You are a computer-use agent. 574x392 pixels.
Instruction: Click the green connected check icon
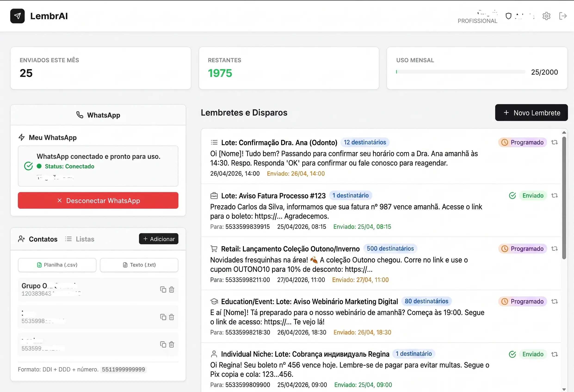tap(28, 166)
